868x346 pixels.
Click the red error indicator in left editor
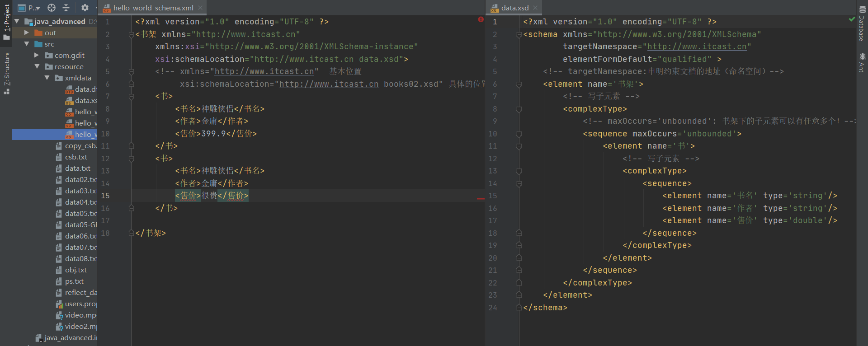[481, 19]
